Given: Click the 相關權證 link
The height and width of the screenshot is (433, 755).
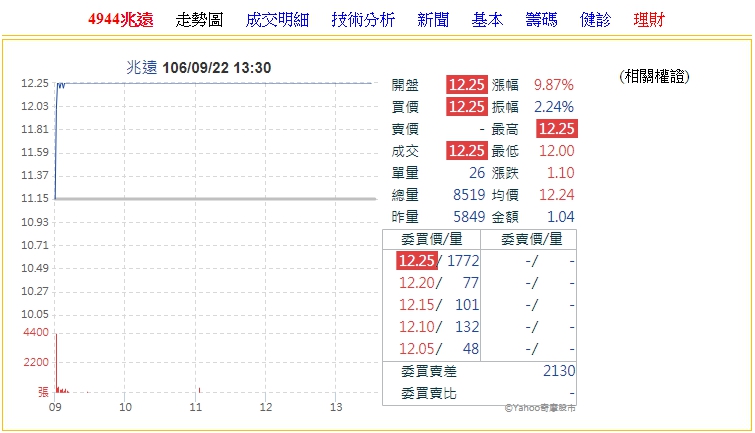Looking at the screenshot, I should (654, 76).
